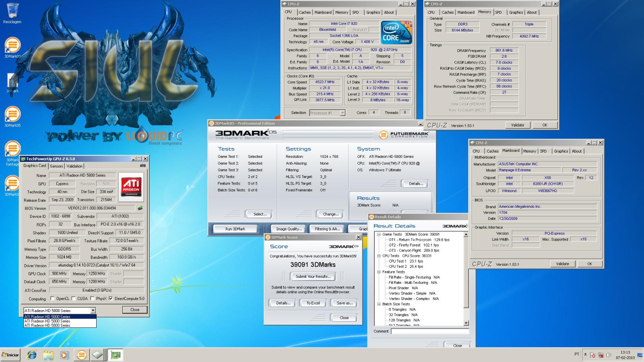Open the GPU selection dropdown in GPU-Z

point(93,310)
